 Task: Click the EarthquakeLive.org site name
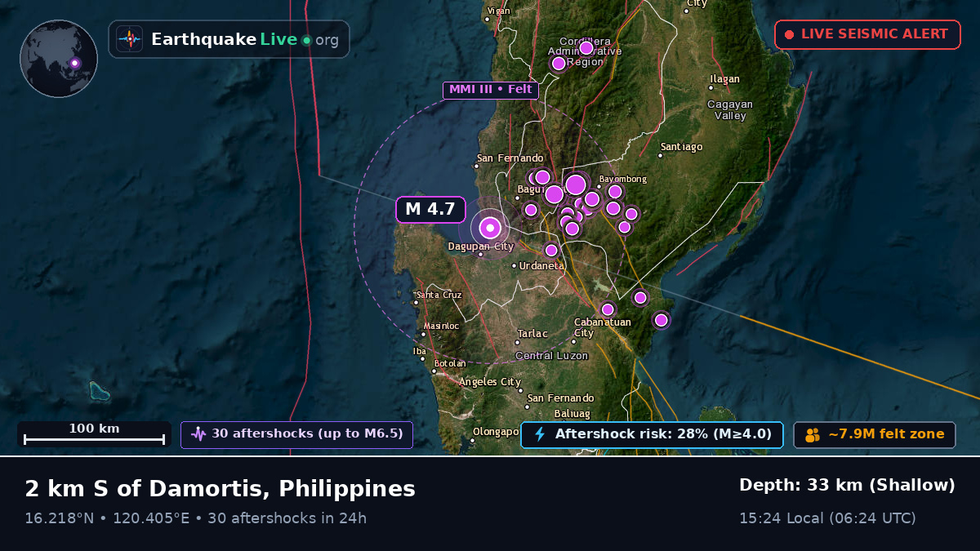click(x=245, y=39)
